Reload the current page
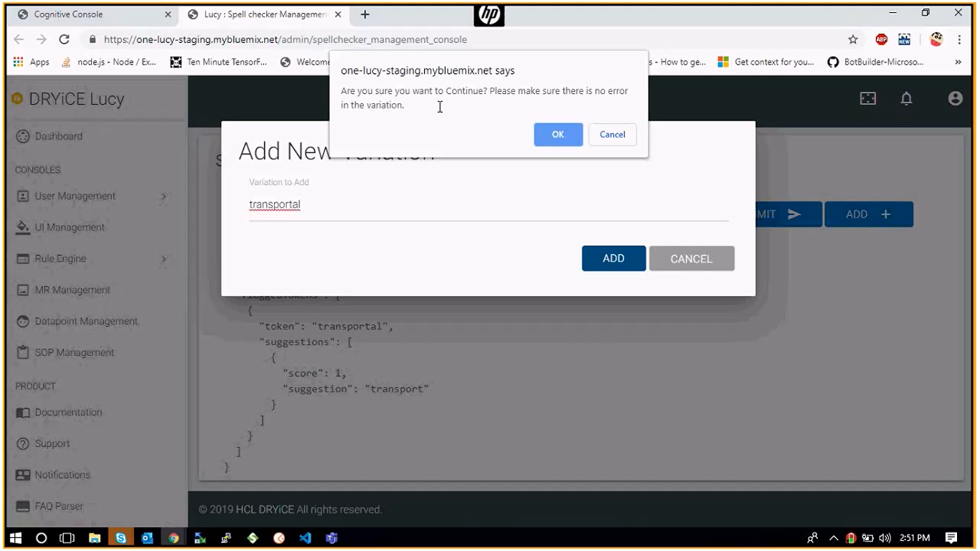This screenshot has width=980, height=551. [x=65, y=39]
